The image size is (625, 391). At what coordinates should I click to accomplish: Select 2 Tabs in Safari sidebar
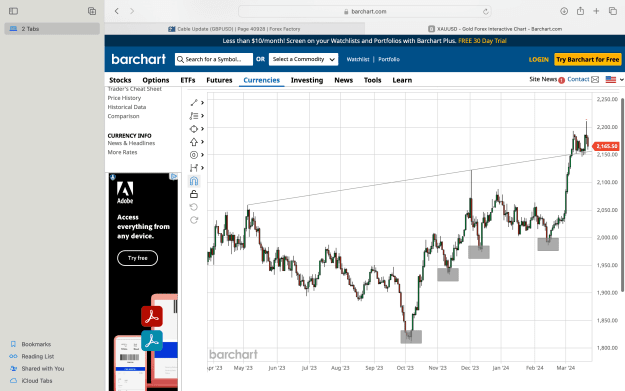52,29
